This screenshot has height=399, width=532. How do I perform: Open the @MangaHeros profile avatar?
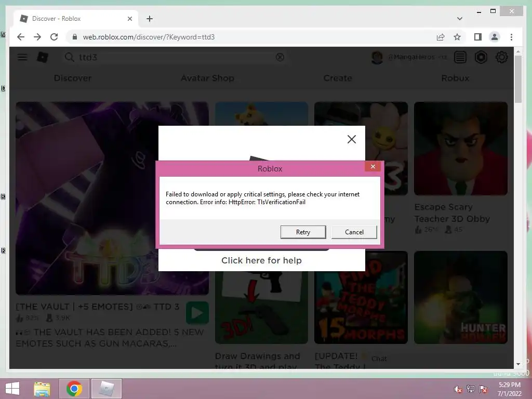coord(377,57)
